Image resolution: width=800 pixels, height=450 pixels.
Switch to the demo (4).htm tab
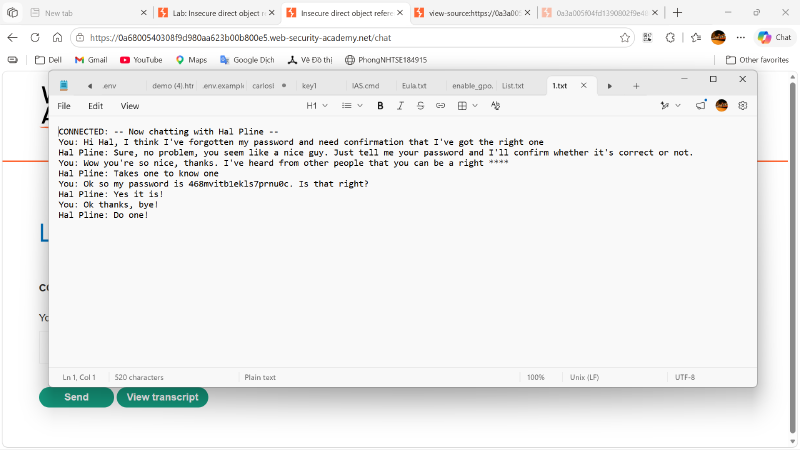[x=173, y=86]
